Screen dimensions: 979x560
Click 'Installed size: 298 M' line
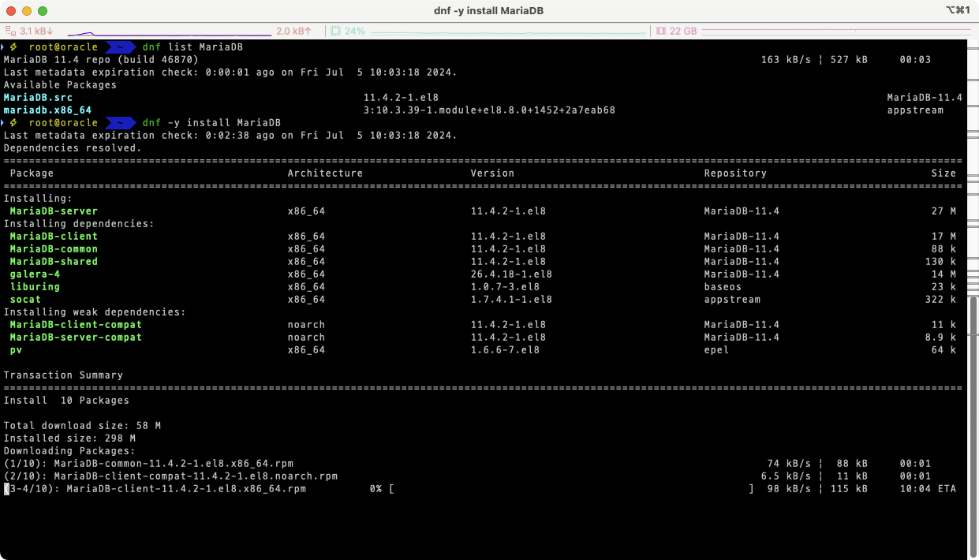pyautogui.click(x=69, y=439)
